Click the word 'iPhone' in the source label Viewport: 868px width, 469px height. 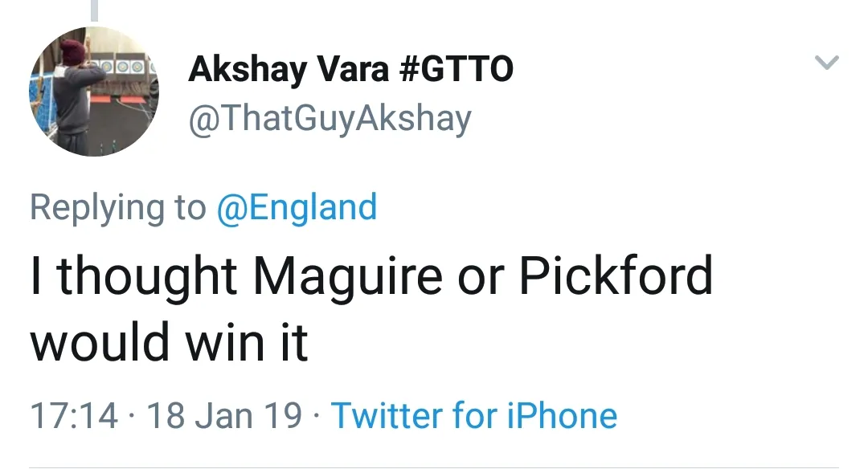563,415
